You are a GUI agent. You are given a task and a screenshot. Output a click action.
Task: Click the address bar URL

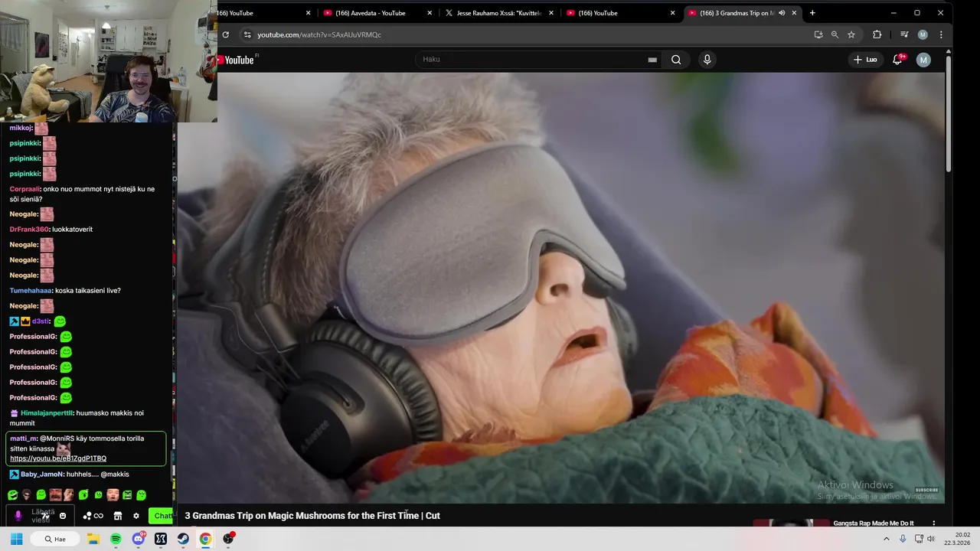tap(319, 34)
